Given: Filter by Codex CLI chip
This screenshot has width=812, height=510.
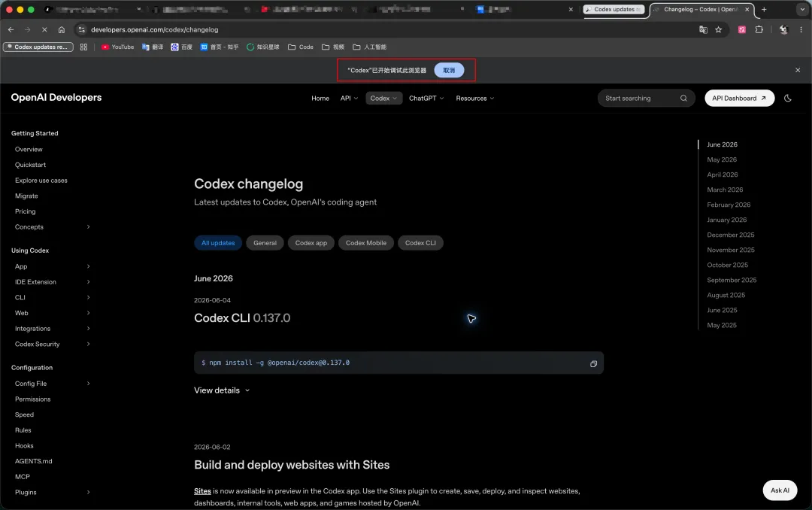Looking at the screenshot, I should click(x=420, y=242).
